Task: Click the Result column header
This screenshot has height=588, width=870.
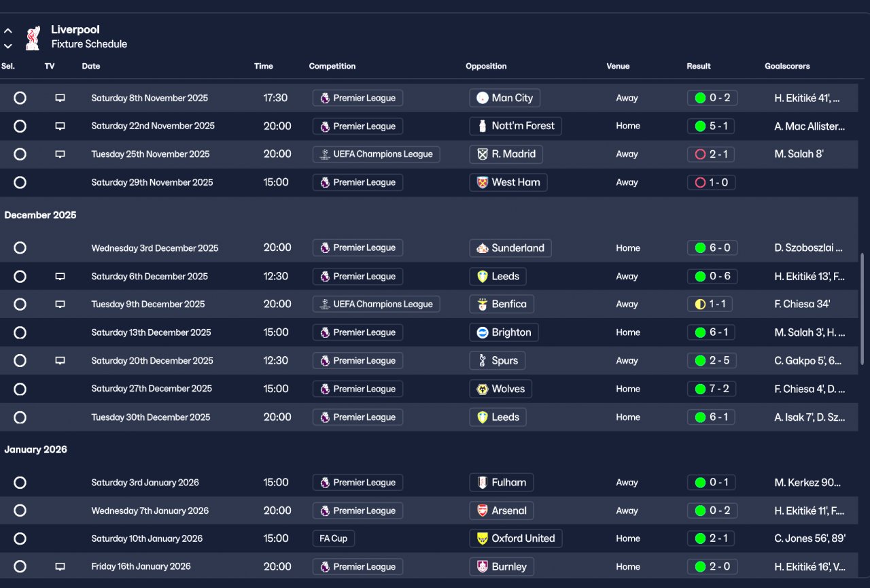Action: [699, 67]
